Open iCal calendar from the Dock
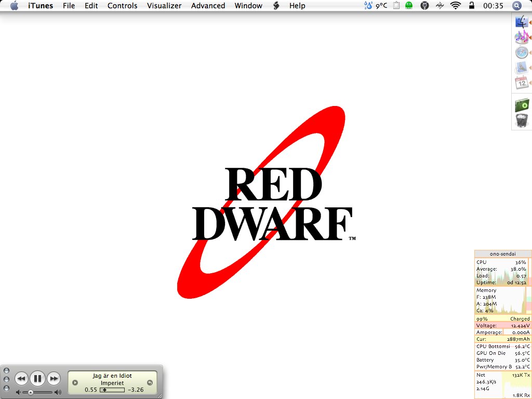 (x=522, y=83)
